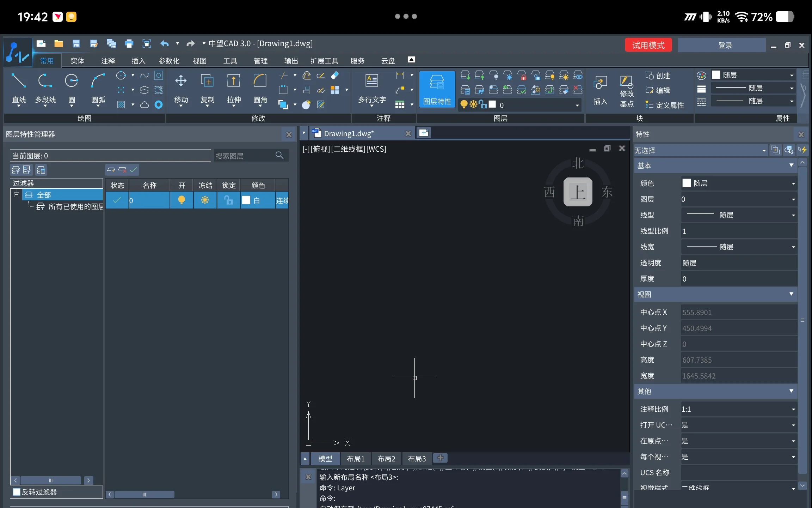The height and width of the screenshot is (508, 812).
Task: Open the ribbon color 随层 swatch dropdown
Action: (752, 75)
